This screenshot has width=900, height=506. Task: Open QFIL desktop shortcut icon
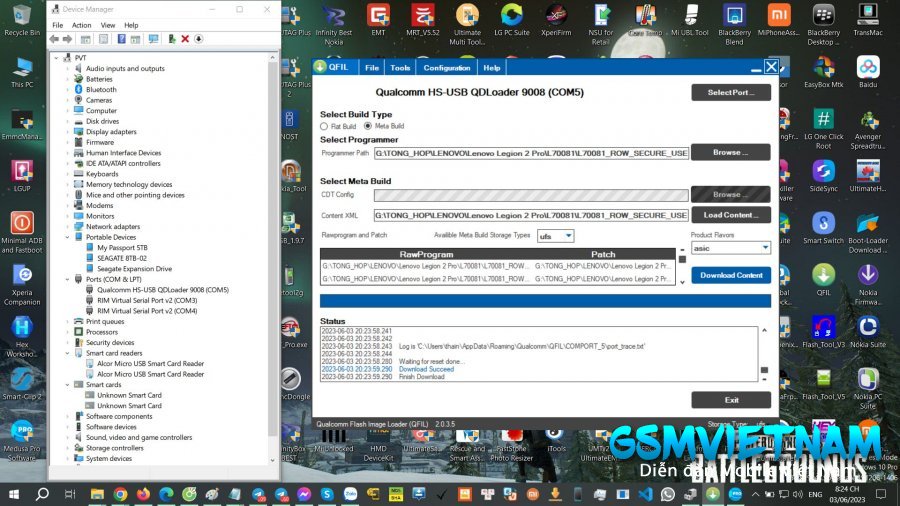(824, 280)
